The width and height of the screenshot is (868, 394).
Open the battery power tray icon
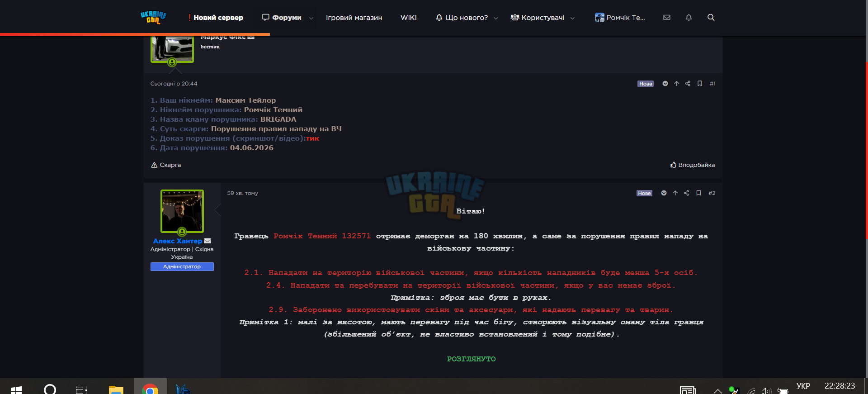783,391
